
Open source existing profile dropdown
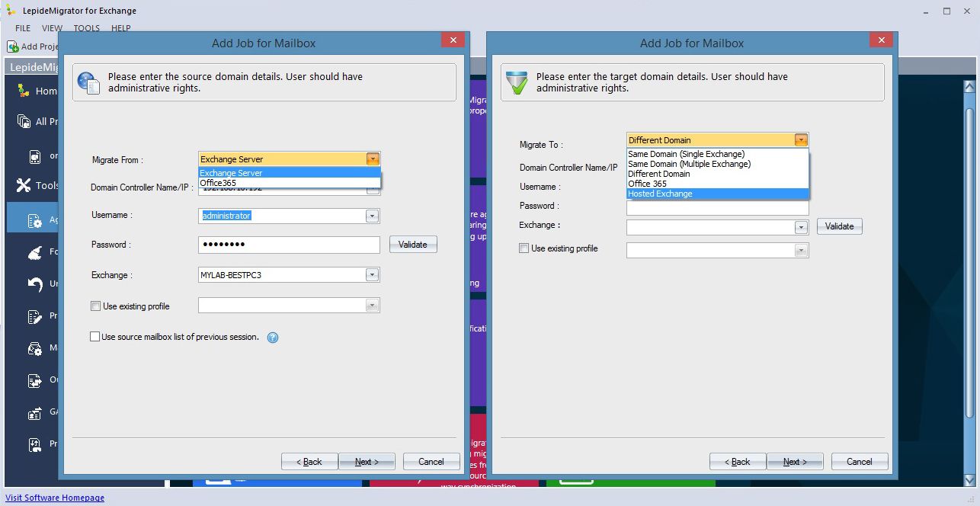point(372,306)
